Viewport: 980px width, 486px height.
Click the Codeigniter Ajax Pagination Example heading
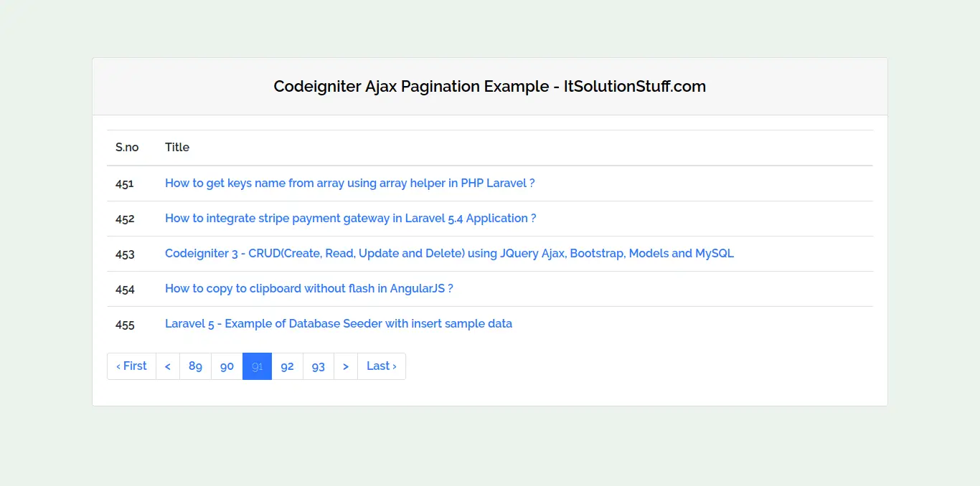click(490, 86)
